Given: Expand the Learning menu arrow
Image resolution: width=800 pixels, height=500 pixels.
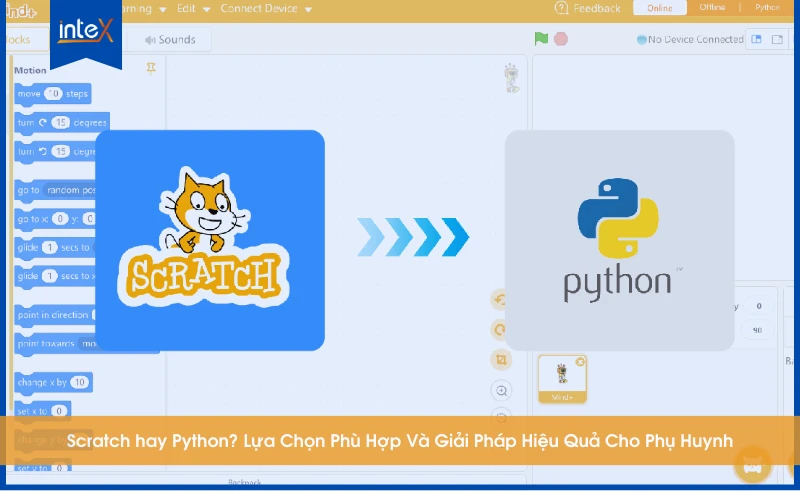Looking at the screenshot, I should click(163, 9).
